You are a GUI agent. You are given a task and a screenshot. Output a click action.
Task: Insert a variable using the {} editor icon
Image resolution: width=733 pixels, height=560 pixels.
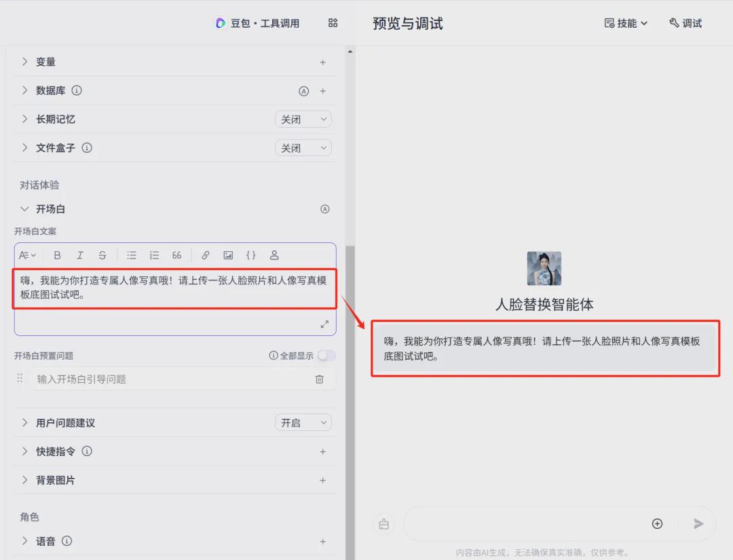click(x=251, y=255)
